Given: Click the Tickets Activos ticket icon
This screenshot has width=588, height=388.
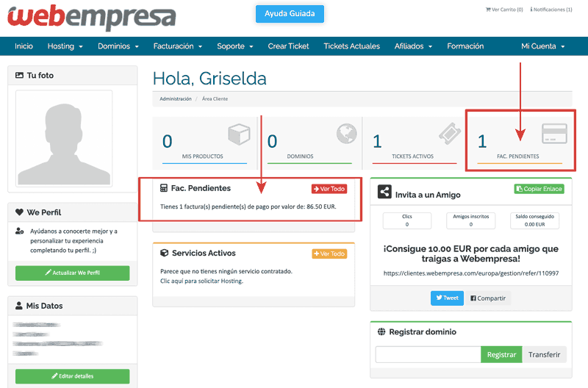Looking at the screenshot, I should click(450, 134).
